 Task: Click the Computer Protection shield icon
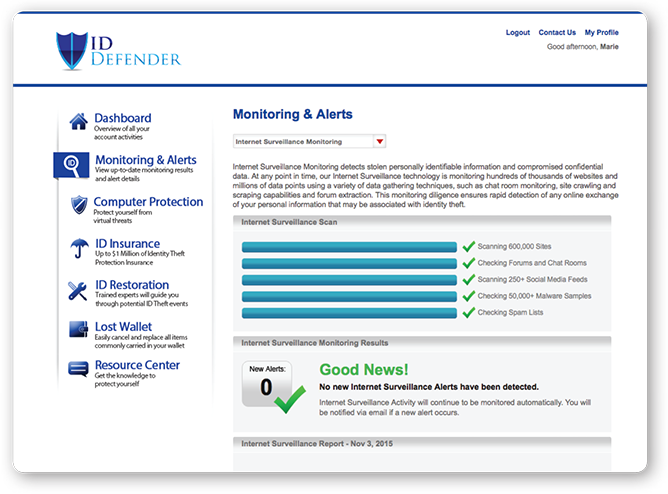tap(78, 206)
